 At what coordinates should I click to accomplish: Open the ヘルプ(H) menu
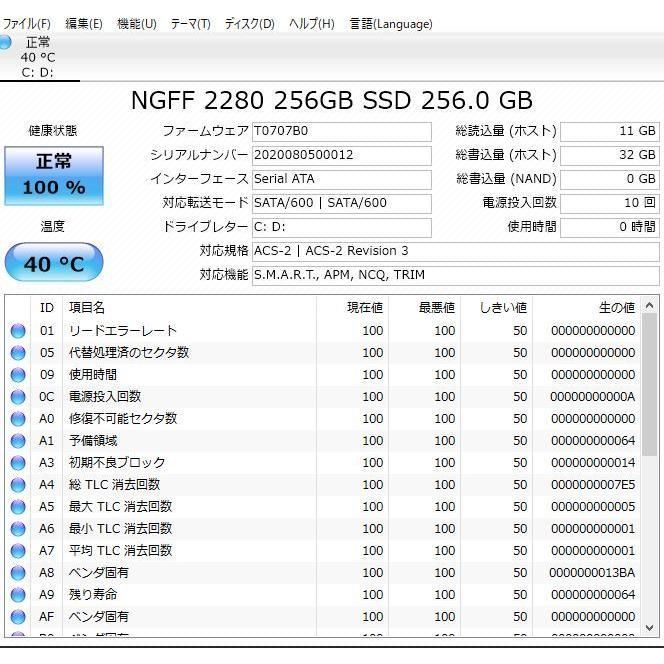pos(312,24)
